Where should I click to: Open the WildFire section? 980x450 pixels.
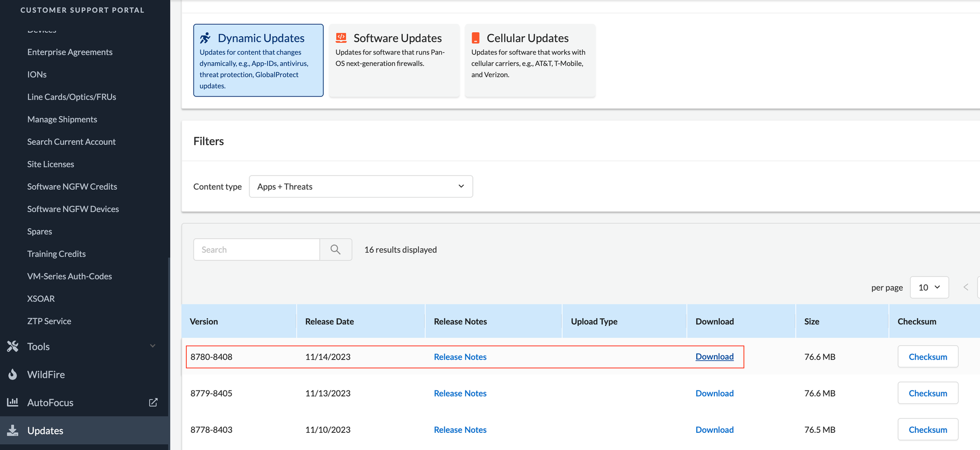click(46, 375)
